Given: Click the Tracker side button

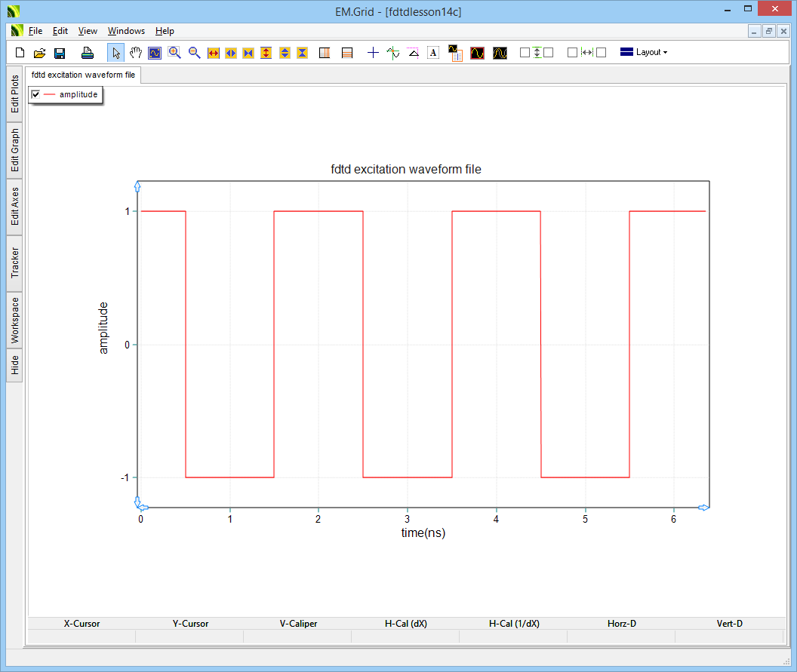Looking at the screenshot, I should 14,262.
